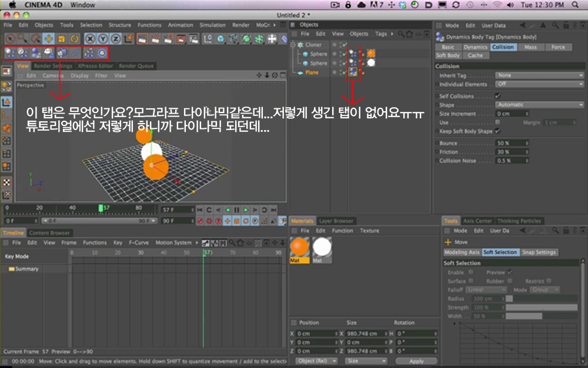
Task: Activate the Rotate tool in top toolbar
Action: [74, 39]
